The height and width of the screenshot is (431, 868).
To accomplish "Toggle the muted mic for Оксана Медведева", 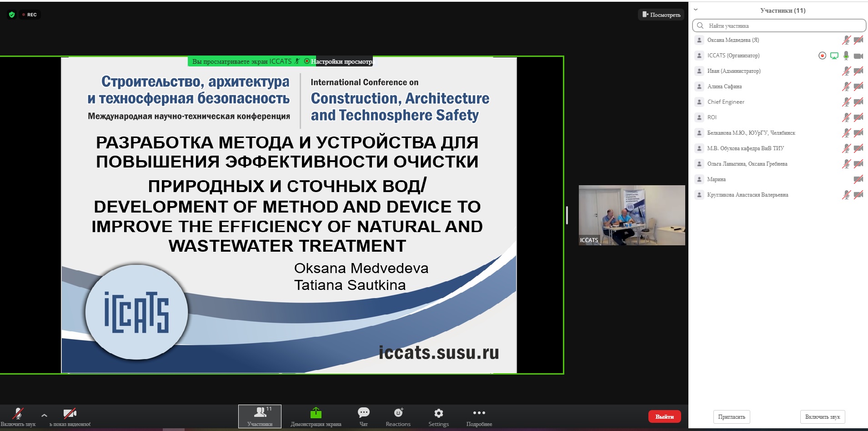I will pyautogui.click(x=846, y=40).
